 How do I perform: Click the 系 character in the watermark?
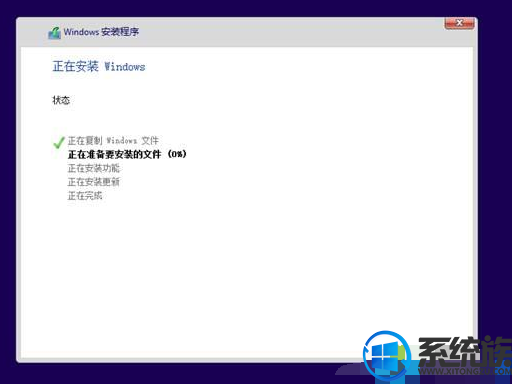pyautogui.click(x=433, y=352)
